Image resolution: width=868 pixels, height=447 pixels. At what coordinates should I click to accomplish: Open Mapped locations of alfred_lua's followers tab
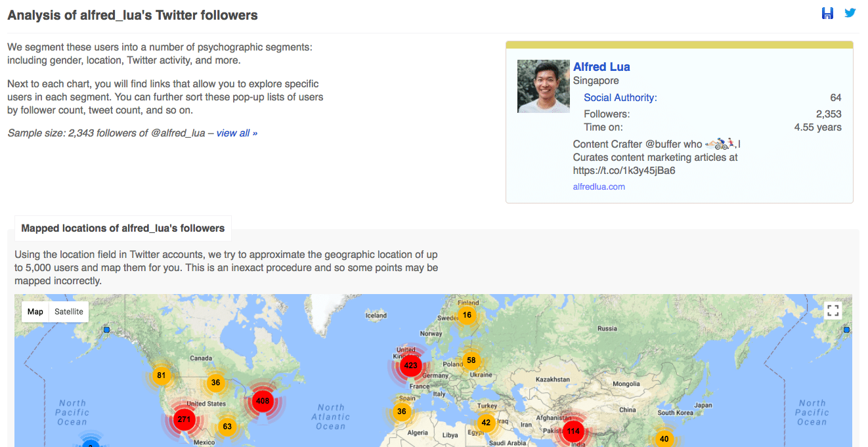123,228
